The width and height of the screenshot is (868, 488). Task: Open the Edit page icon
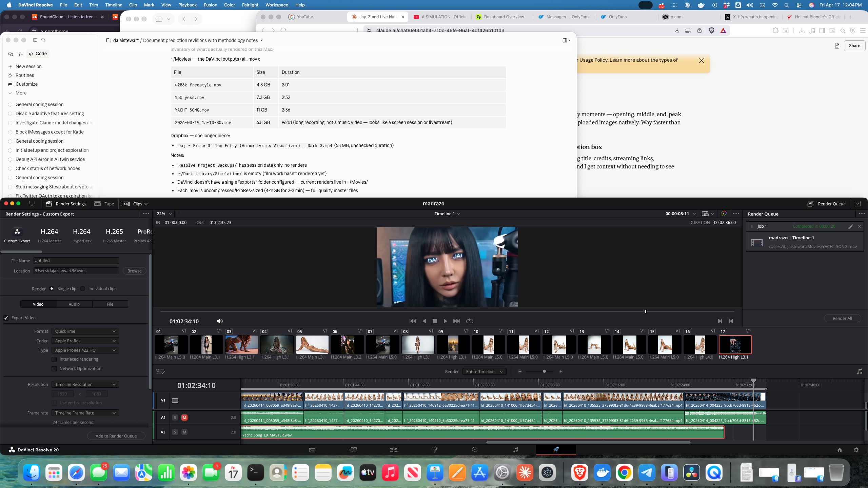coord(393,450)
